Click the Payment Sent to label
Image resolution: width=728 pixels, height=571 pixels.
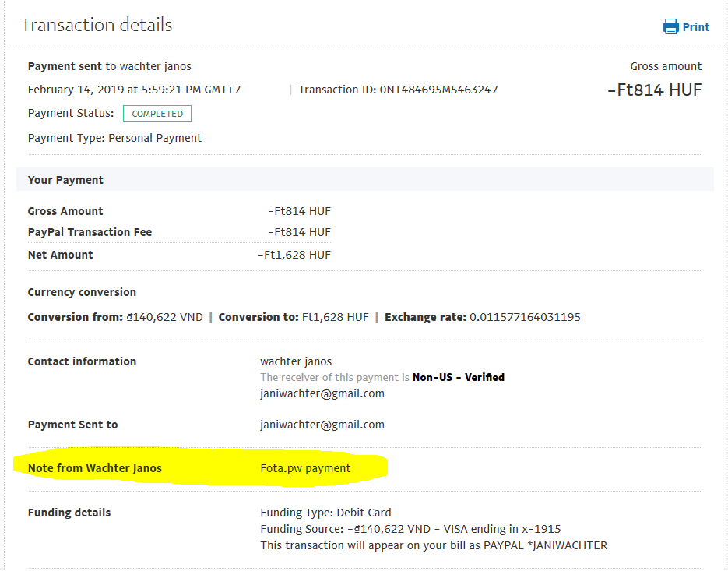(x=72, y=425)
